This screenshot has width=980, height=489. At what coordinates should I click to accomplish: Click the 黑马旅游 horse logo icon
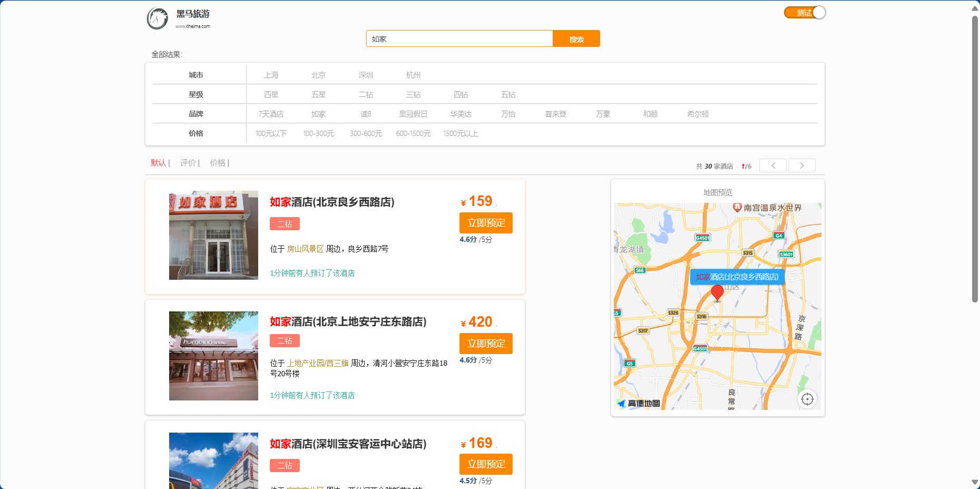pyautogui.click(x=157, y=18)
